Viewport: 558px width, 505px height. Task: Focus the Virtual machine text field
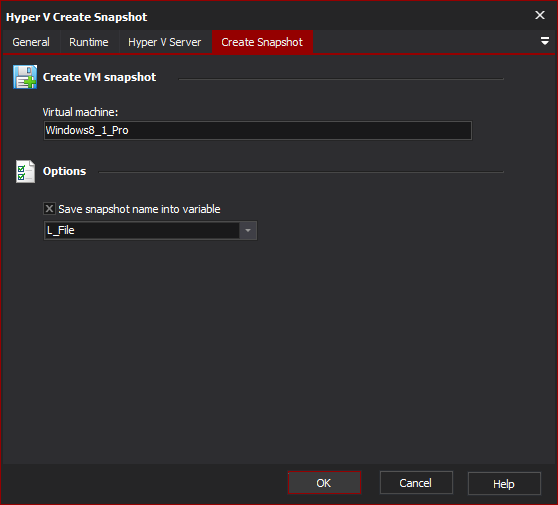[258, 130]
